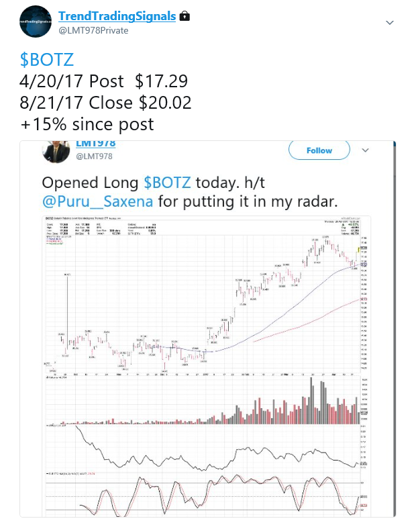420x527 pixels.
Task: Click the "+15% since post" tweet line
Action: tap(87, 124)
